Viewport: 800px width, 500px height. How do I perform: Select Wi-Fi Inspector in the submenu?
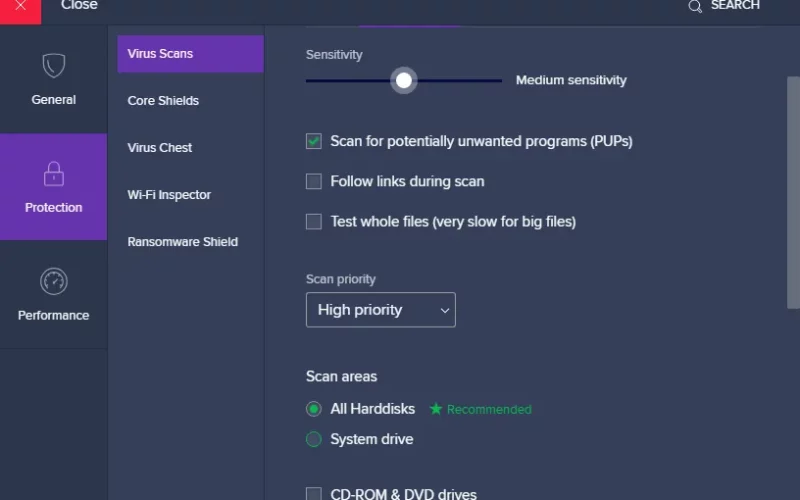click(169, 194)
